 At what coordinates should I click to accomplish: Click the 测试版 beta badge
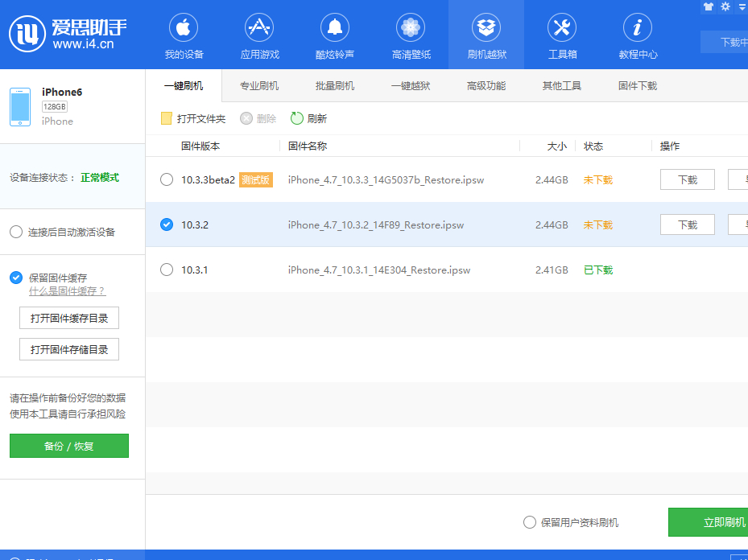point(256,179)
